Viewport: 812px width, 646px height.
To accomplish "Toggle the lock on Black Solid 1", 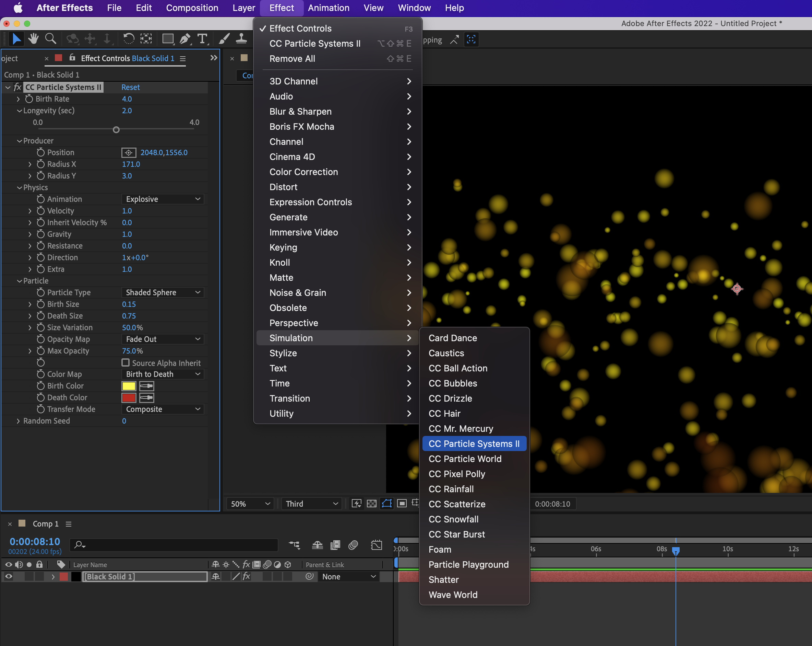I will (x=39, y=577).
